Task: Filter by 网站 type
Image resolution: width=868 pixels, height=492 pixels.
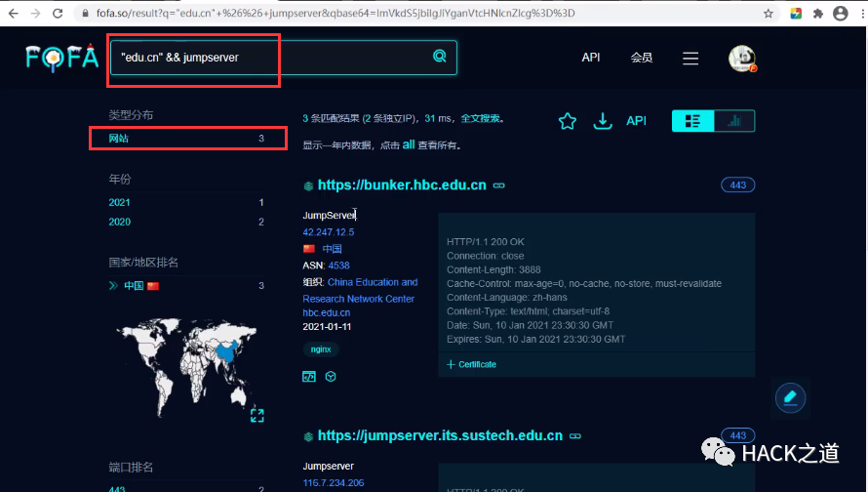Action: [x=186, y=139]
